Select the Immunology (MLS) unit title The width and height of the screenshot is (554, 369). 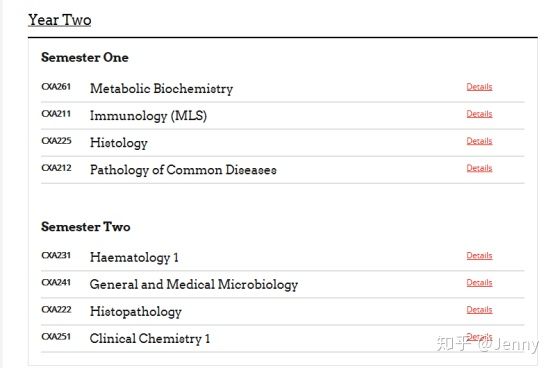(148, 116)
